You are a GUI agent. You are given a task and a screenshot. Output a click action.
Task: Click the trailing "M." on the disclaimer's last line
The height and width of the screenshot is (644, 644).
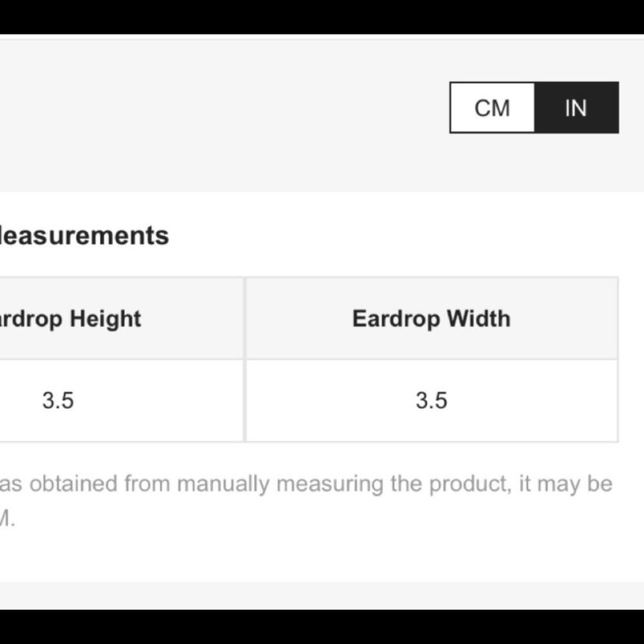pyautogui.click(x=6, y=519)
